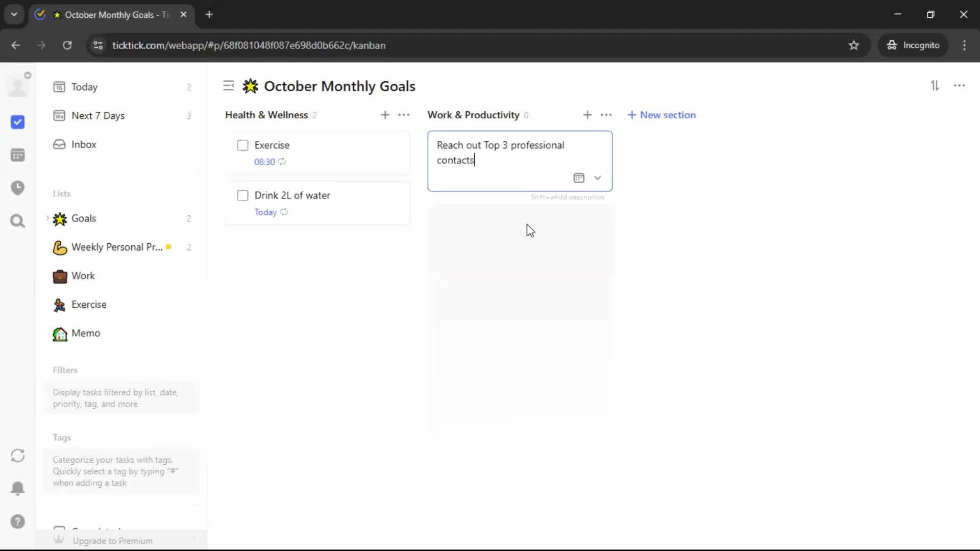Click Upgrade to Premium link

point(112,540)
